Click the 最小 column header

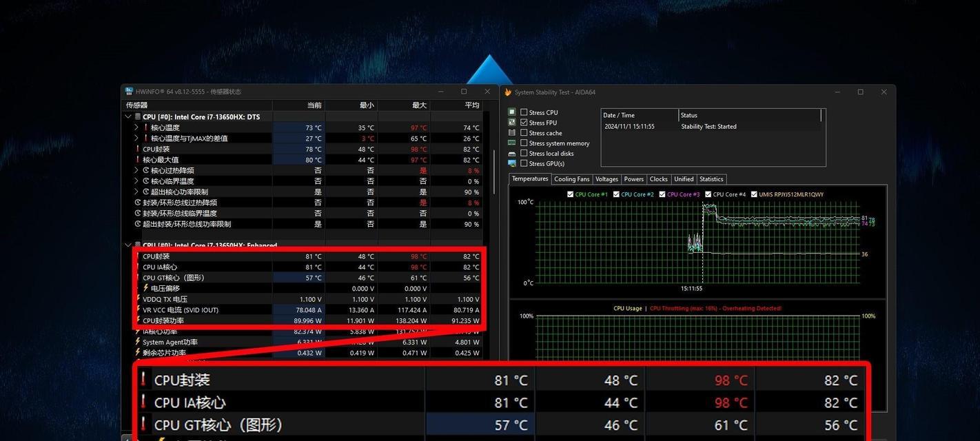point(351,105)
